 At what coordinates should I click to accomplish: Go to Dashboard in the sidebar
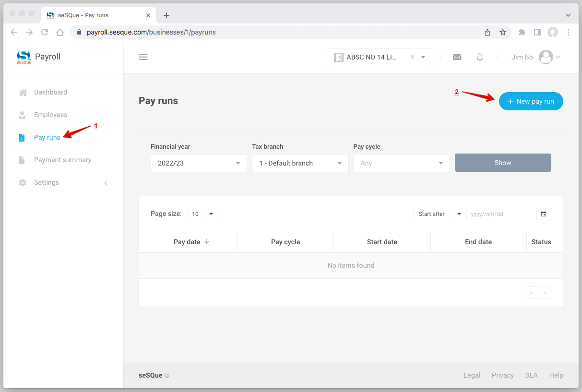coord(50,92)
